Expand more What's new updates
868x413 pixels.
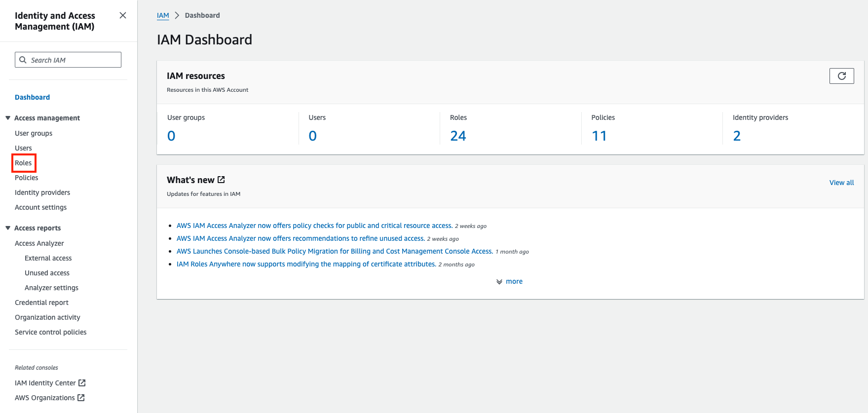(x=510, y=281)
